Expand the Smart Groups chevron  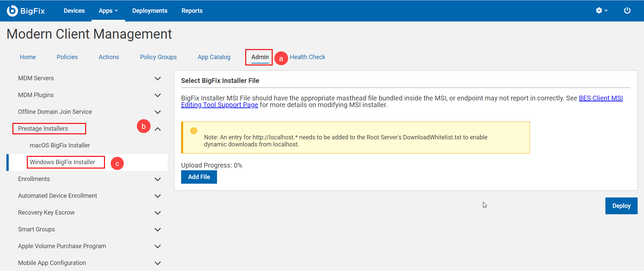[158, 230]
